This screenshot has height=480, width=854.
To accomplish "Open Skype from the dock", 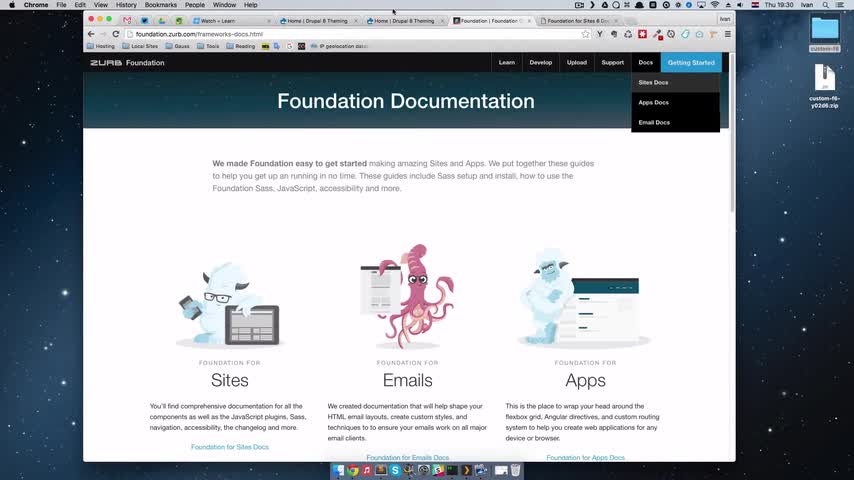I will [x=395, y=470].
